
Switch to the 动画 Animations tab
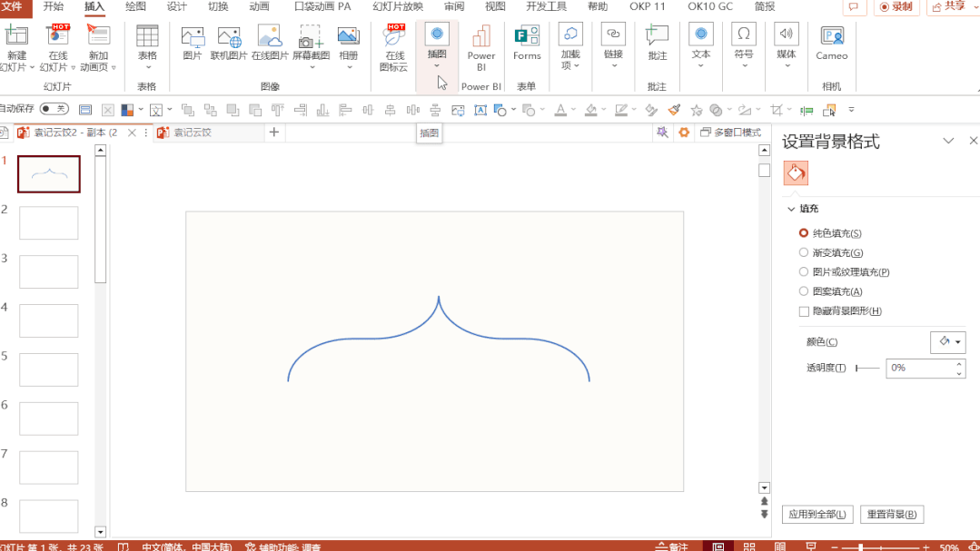[259, 7]
